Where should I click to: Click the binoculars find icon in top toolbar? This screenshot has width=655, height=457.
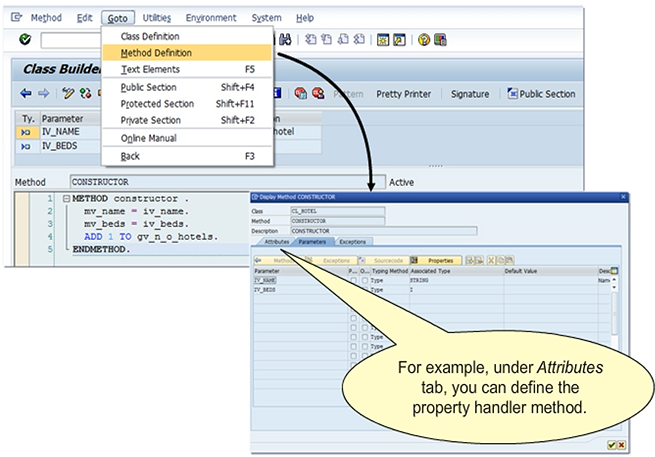click(285, 40)
